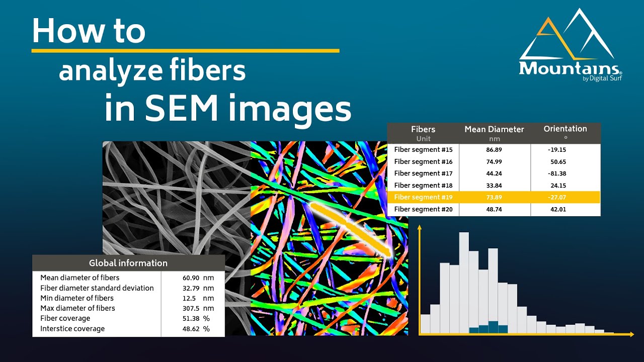
Task: Click the 'Max diameter of fibers' label
Action: point(78,308)
